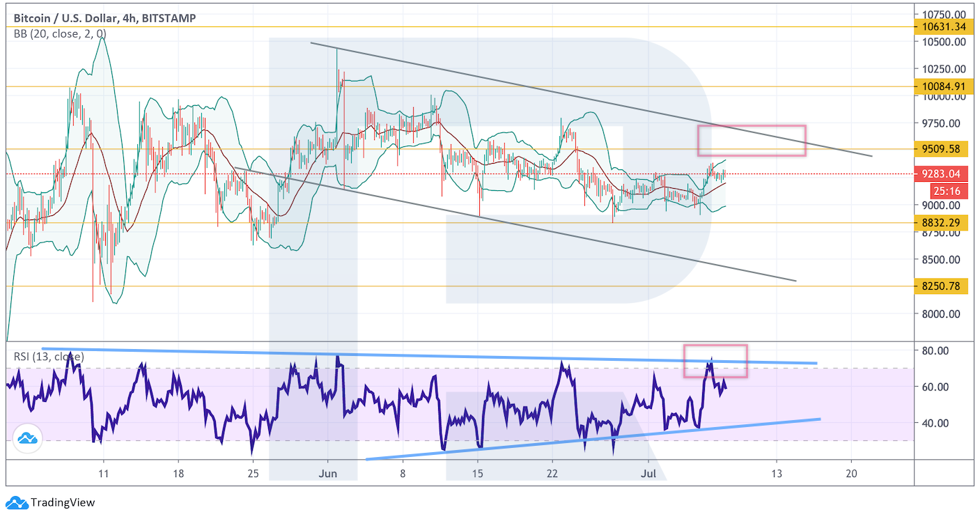The image size is (980, 519).
Task: Click the 10631.34 yellow price label
Action: pos(940,27)
